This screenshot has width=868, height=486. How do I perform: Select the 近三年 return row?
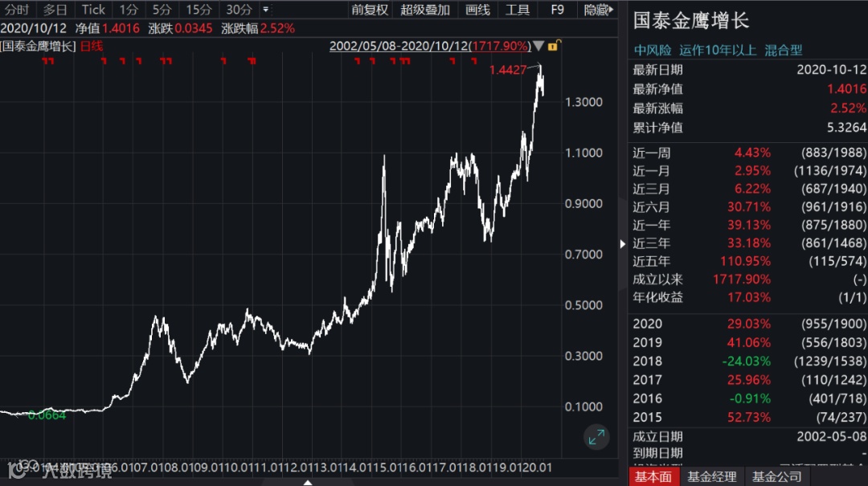point(749,243)
